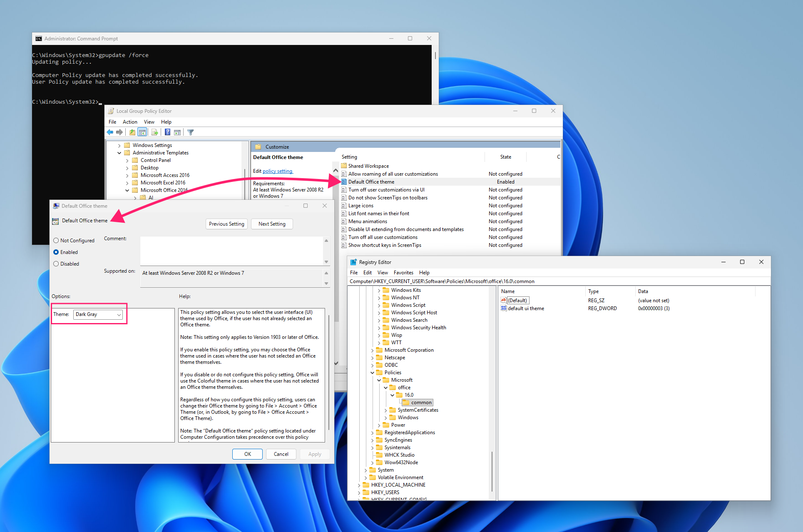Open the Theme dropdown showing Dark Gray
This screenshot has width=803, height=532.
(x=98, y=315)
